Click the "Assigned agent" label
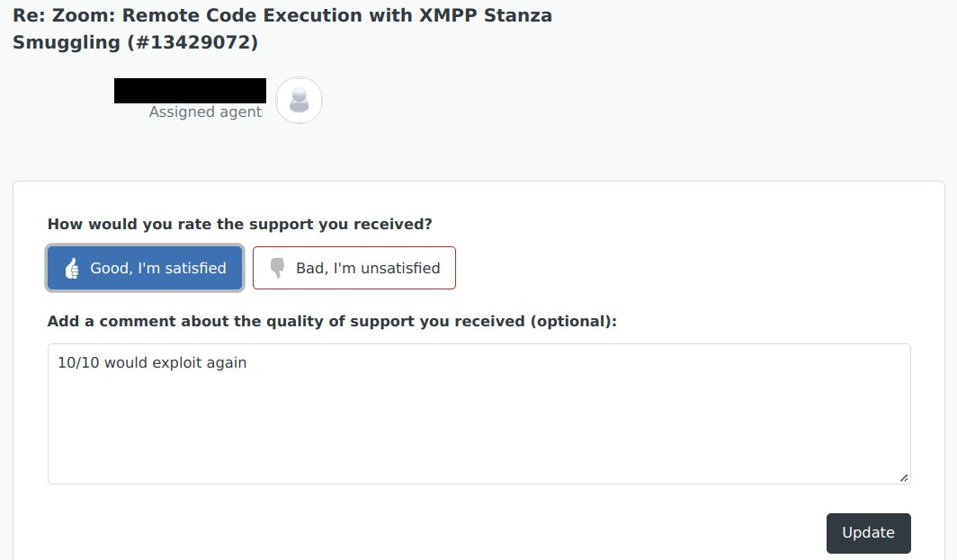Viewport: 957px width, 560px height. (x=205, y=111)
